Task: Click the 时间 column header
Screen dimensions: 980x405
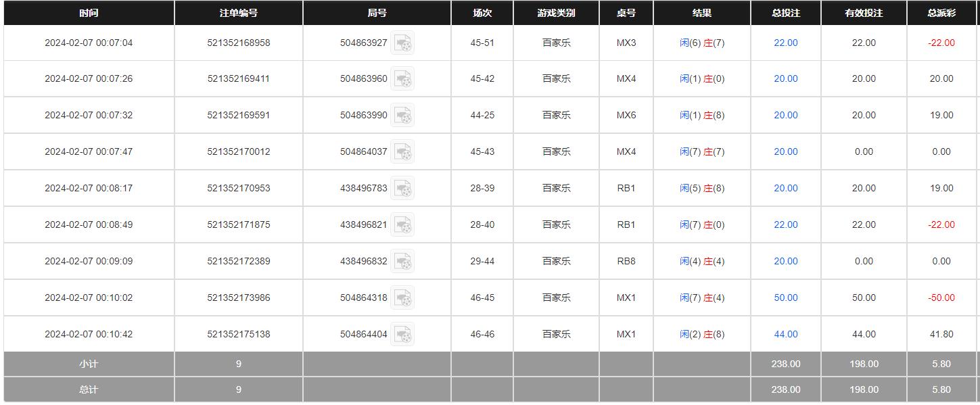Action: (x=89, y=13)
